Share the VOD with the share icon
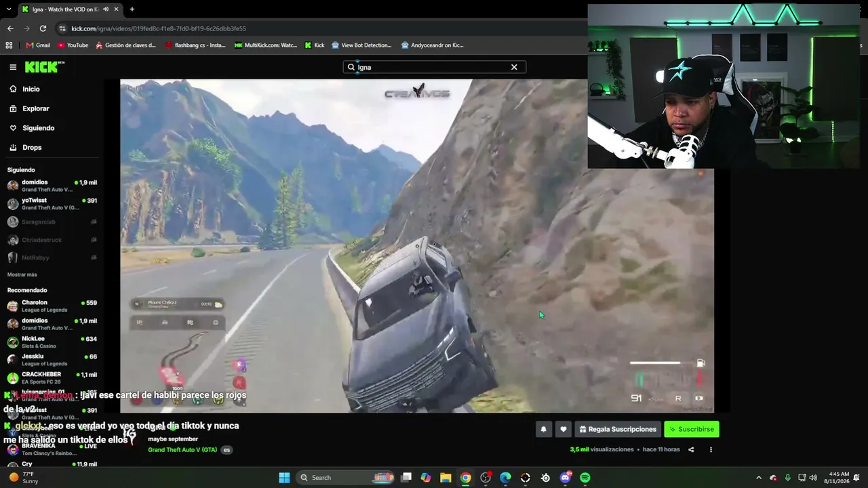Viewport: 868px width, 488px height. tap(691, 449)
